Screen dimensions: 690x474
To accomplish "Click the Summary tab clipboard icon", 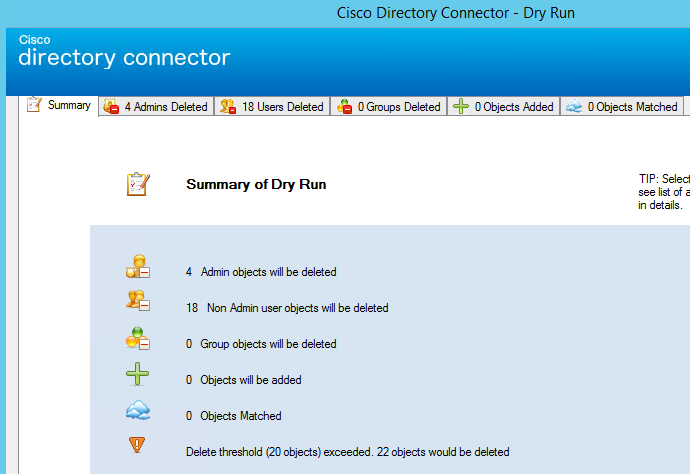I will point(34,105).
